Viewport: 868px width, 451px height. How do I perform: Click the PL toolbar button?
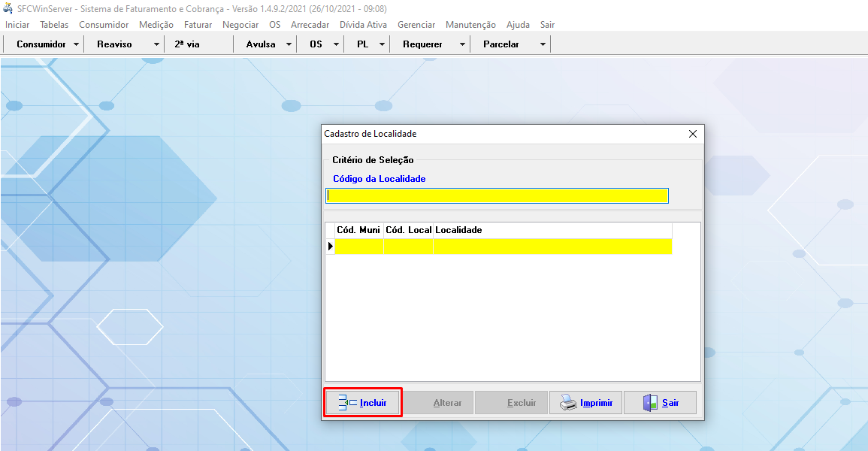click(x=362, y=44)
